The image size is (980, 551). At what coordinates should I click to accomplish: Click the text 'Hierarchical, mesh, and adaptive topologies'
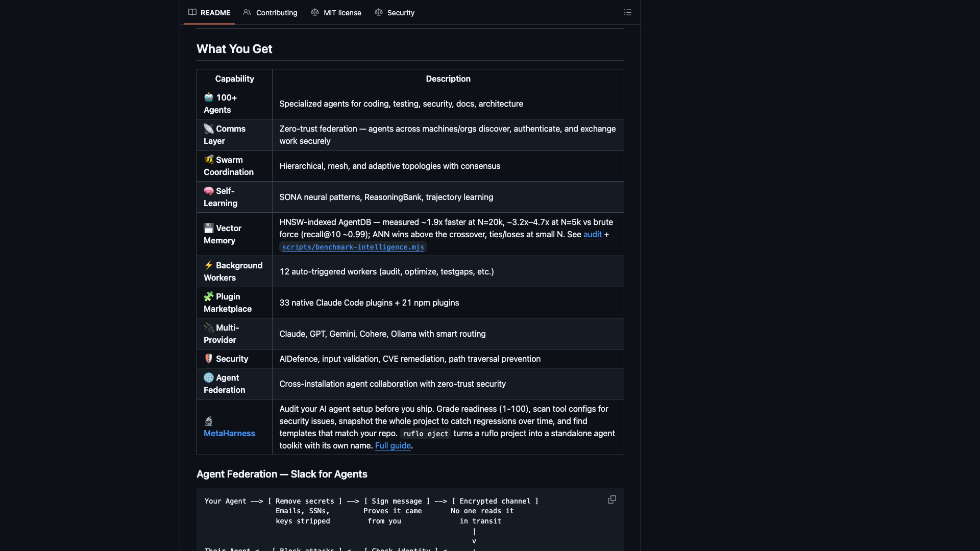click(x=360, y=166)
